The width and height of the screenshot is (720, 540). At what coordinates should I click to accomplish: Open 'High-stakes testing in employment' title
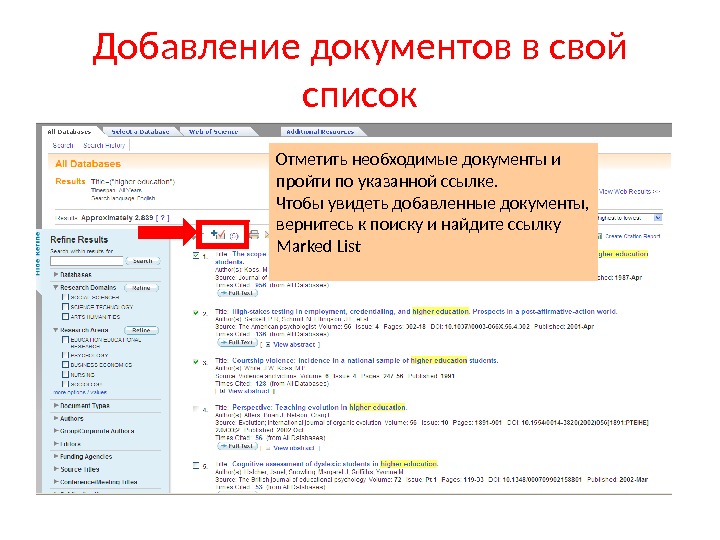(424, 311)
